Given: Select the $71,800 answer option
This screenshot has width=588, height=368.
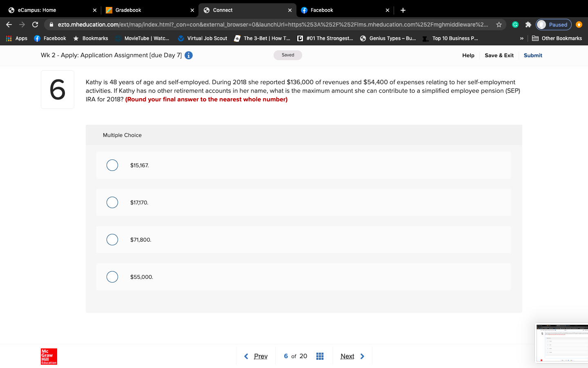Looking at the screenshot, I should point(112,240).
